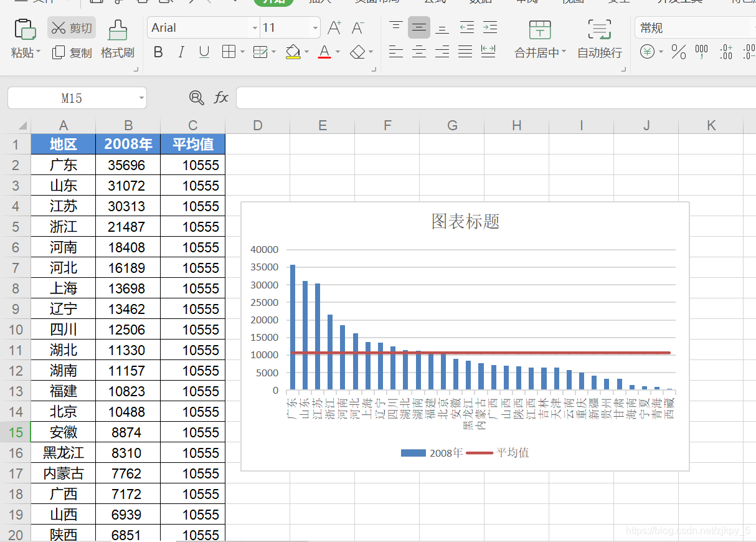Increase decimal places
The width and height of the screenshot is (756, 542).
(726, 52)
